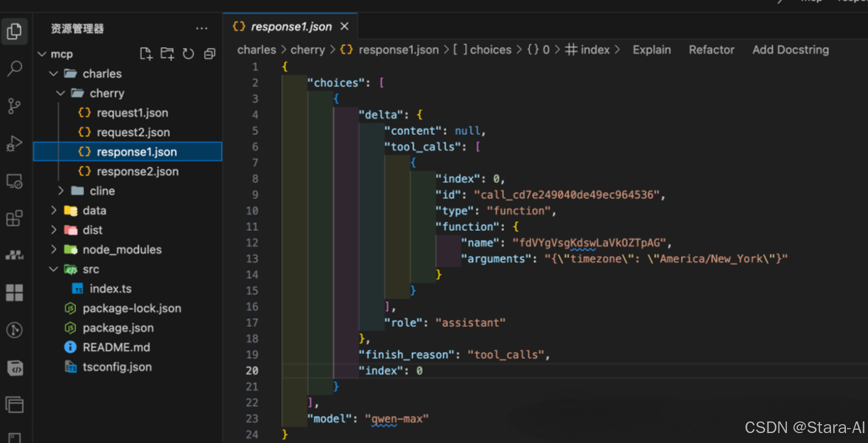This screenshot has height=443, width=868.
Task: Click the "choices" key on line 2
Action: point(336,83)
